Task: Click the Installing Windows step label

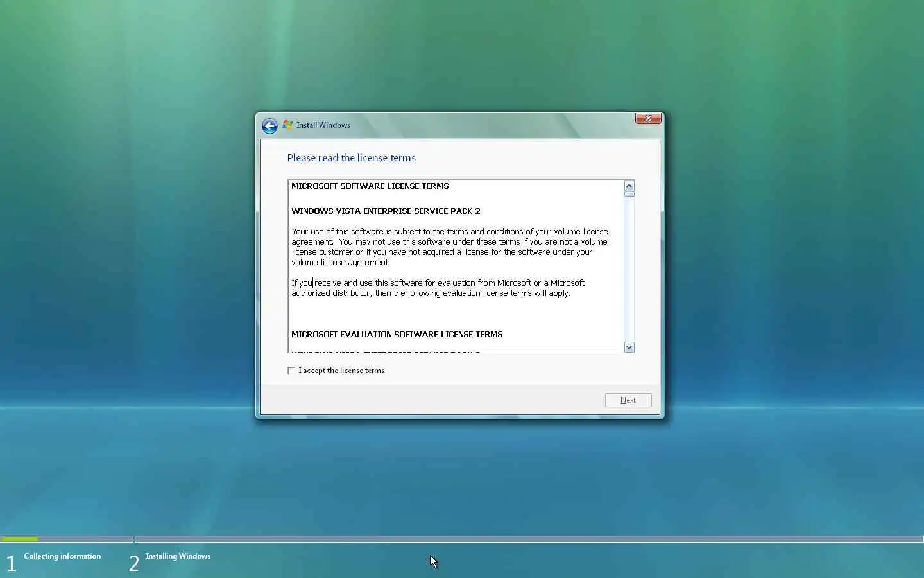Action: tap(178, 556)
